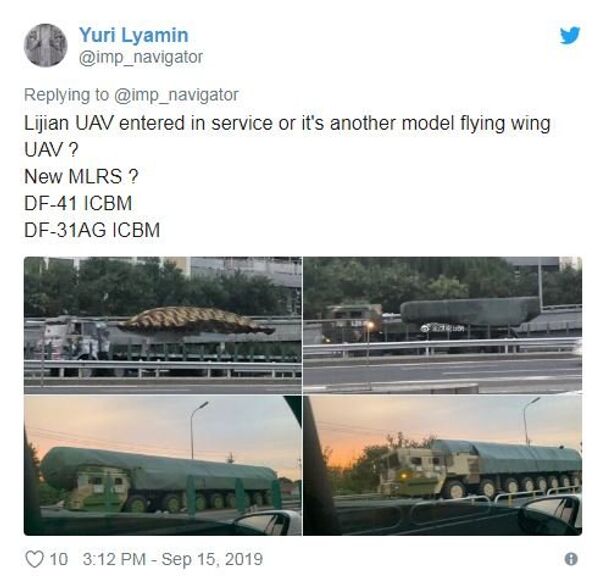Click the street lamp in DF-41 photo
The height and width of the screenshot is (578, 600).
198,428
